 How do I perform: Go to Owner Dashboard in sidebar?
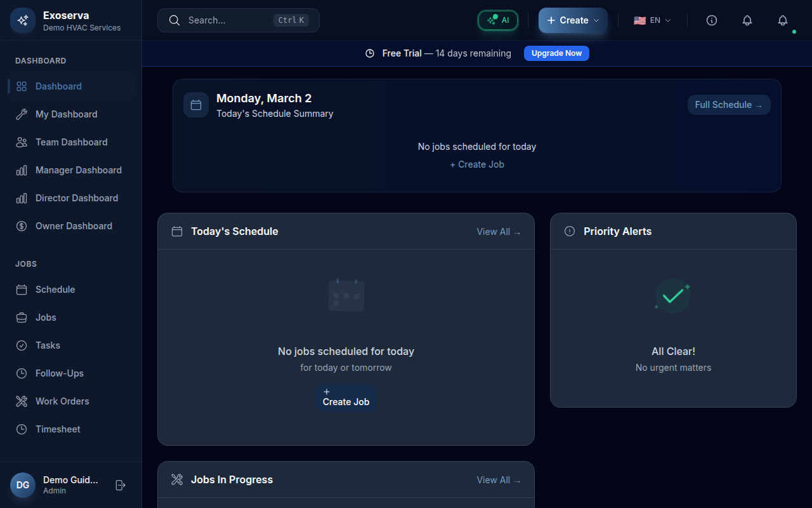[74, 226]
